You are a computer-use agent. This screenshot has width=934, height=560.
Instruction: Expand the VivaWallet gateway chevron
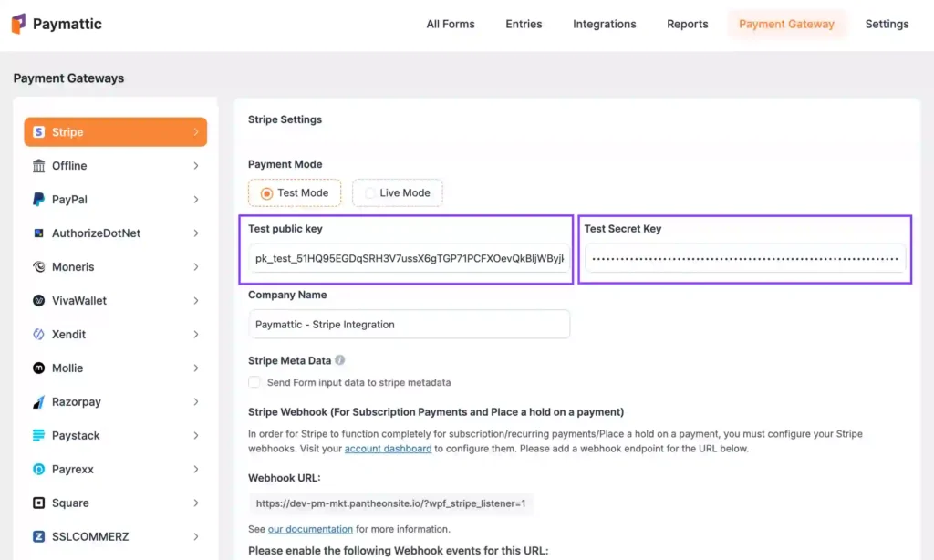tap(196, 300)
